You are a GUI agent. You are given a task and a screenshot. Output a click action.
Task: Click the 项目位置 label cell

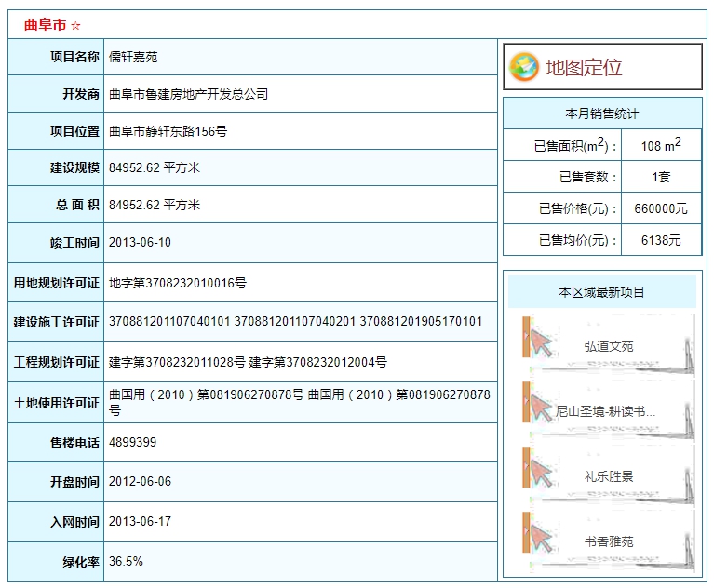coord(56,131)
